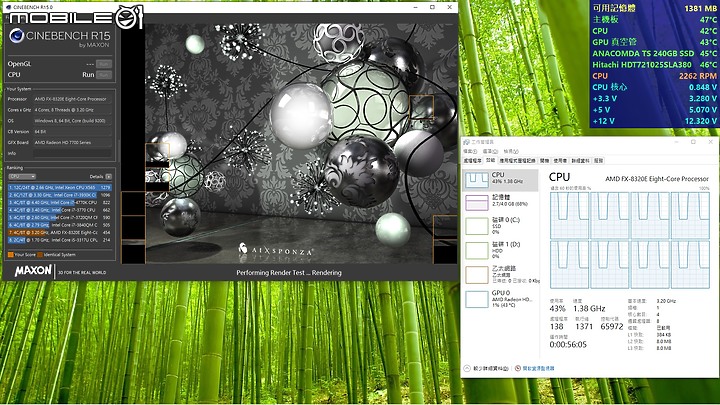Click the Identical System legend swatch
Viewport: 720px width, 405px height.
pyautogui.click(x=40, y=254)
